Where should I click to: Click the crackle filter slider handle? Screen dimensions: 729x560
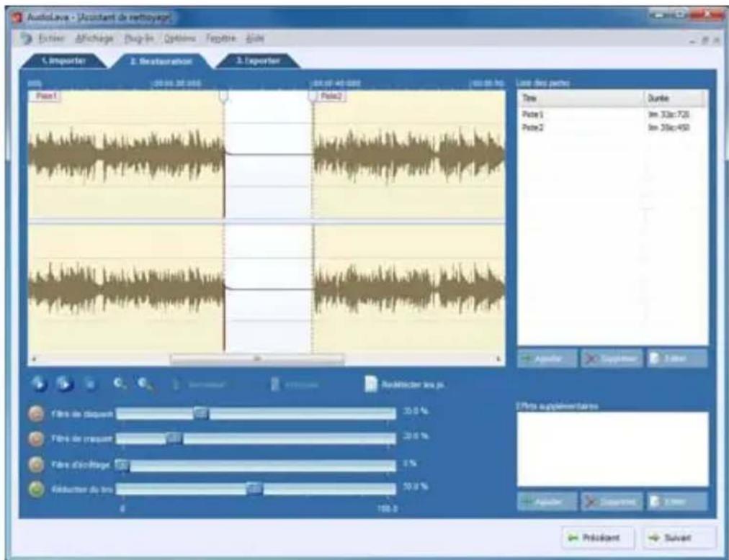174,438
